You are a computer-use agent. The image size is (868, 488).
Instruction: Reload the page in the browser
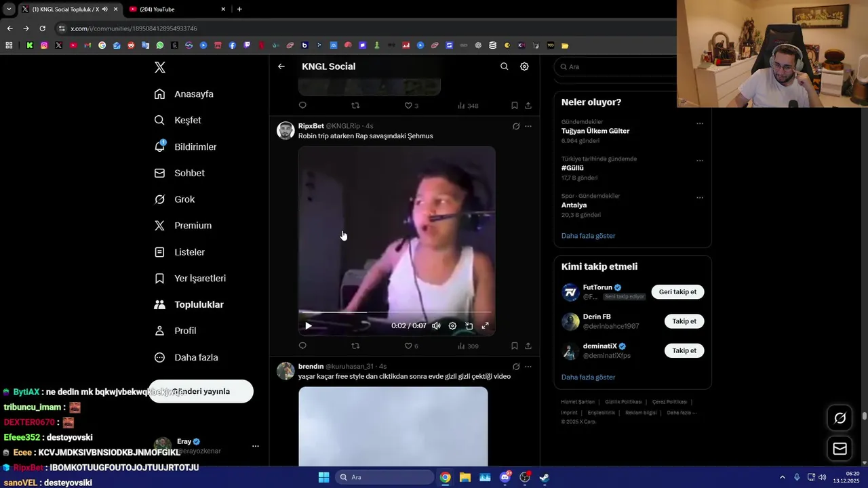click(42, 28)
